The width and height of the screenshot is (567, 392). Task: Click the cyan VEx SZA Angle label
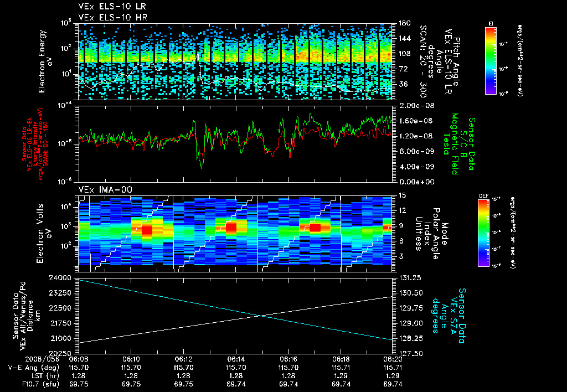click(x=449, y=316)
